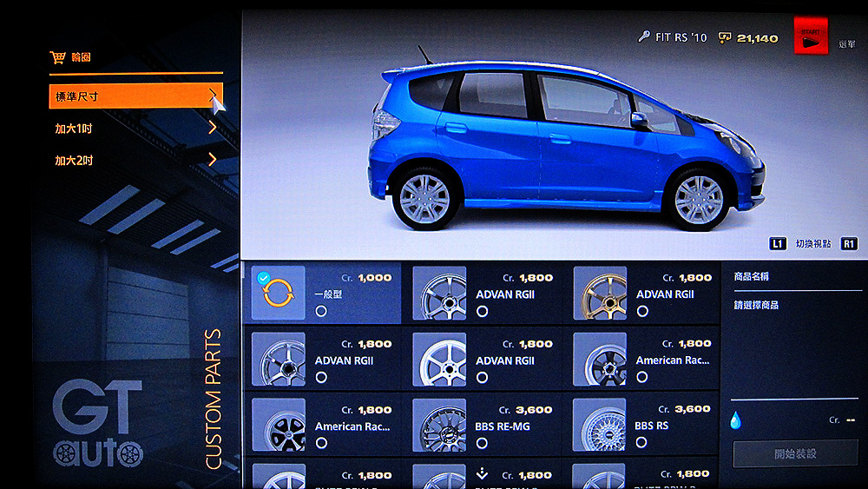The image size is (868, 489).
Task: Select the gold ADVAN RGII wheel thumbnail
Action: (x=600, y=293)
